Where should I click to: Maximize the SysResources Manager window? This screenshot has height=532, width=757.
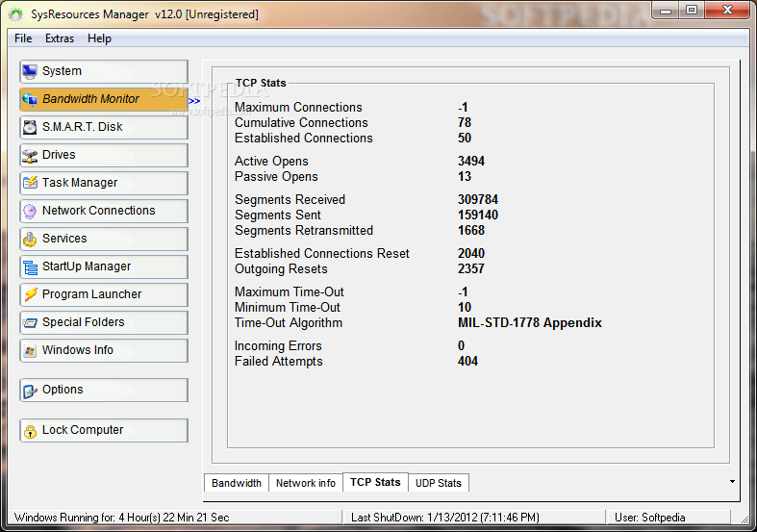click(692, 11)
